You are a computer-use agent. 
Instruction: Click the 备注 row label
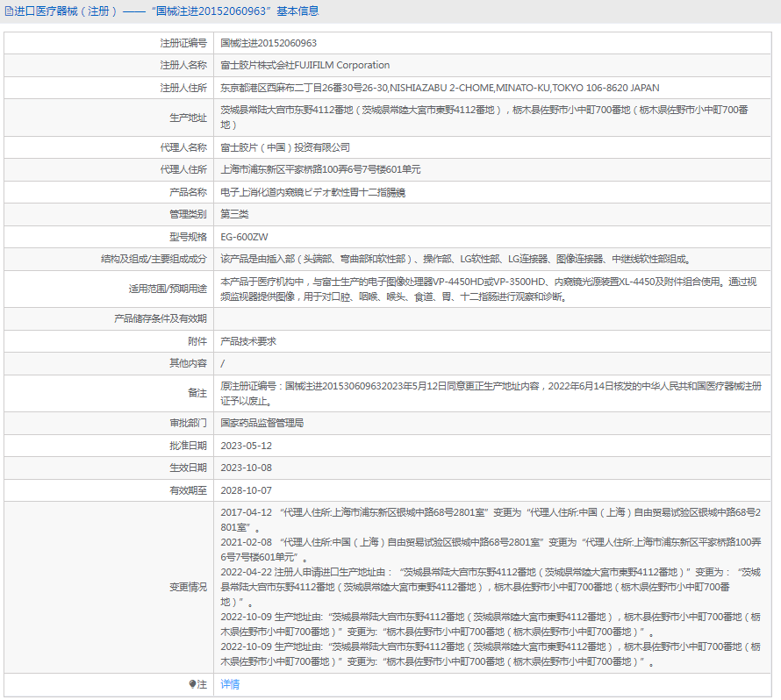[x=197, y=393]
